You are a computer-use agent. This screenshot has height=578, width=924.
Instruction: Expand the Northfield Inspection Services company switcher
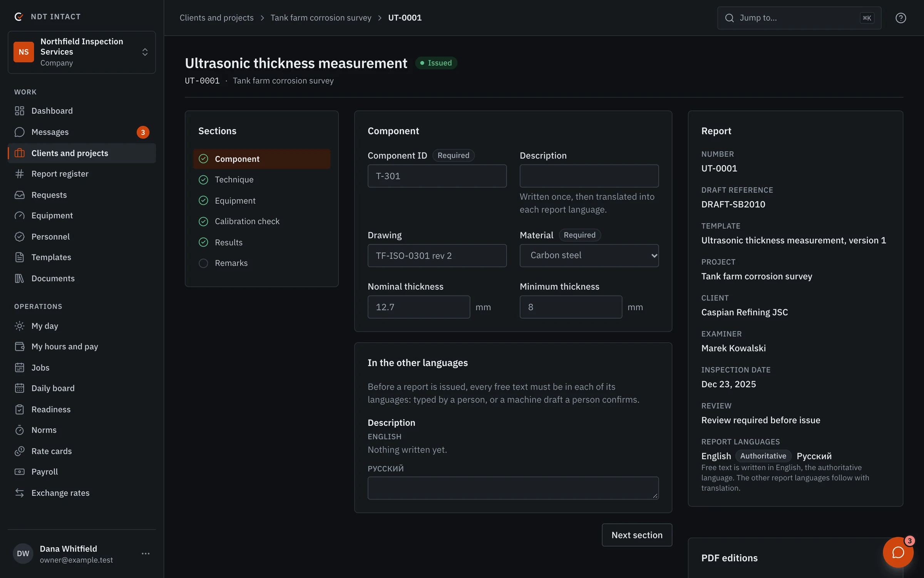tap(82, 52)
